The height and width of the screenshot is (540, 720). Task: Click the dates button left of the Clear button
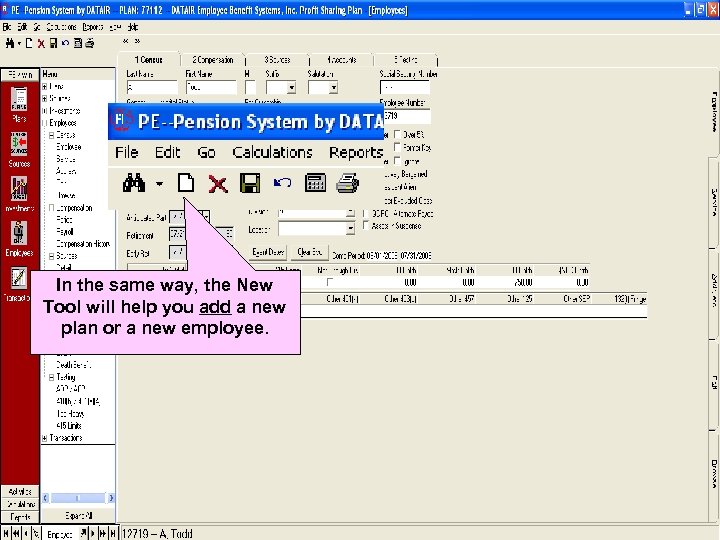(x=268, y=252)
